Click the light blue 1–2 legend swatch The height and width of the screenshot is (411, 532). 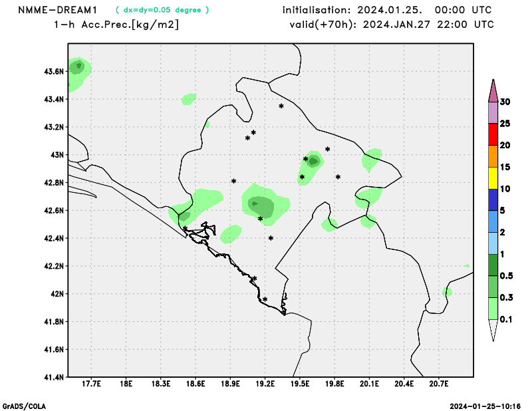493,243
